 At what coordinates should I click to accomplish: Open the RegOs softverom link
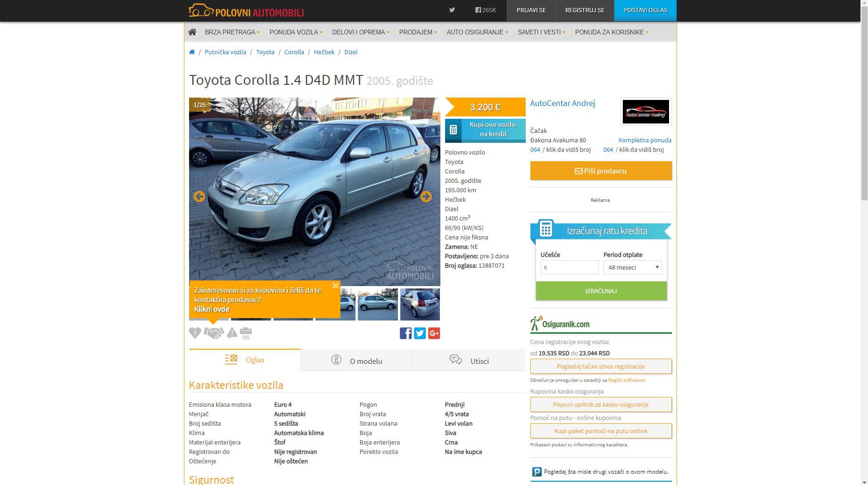(627, 380)
